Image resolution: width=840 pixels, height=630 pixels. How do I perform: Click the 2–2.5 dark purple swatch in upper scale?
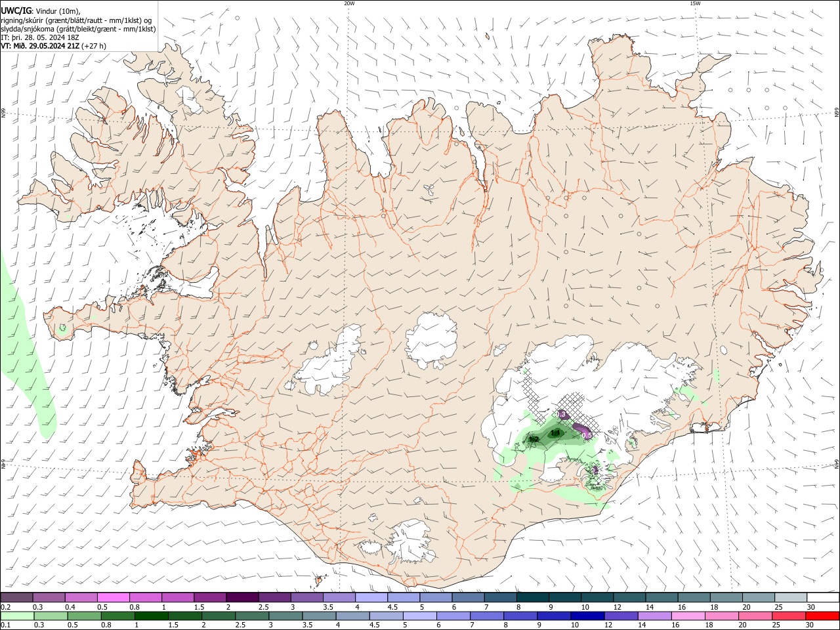[x=242, y=597]
